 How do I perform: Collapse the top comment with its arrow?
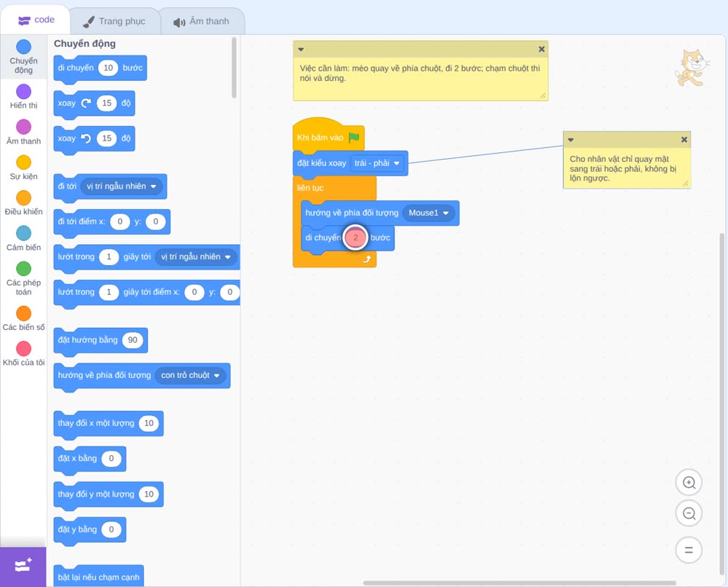(301, 50)
